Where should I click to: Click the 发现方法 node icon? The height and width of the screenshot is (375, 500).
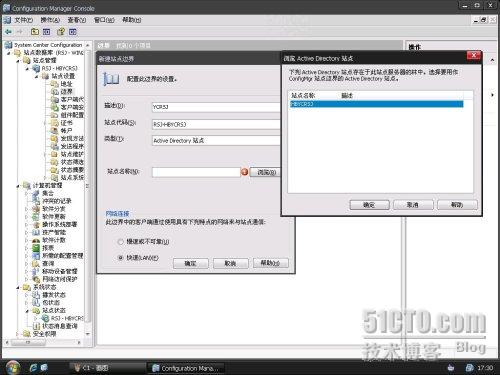pyautogui.click(x=55, y=138)
